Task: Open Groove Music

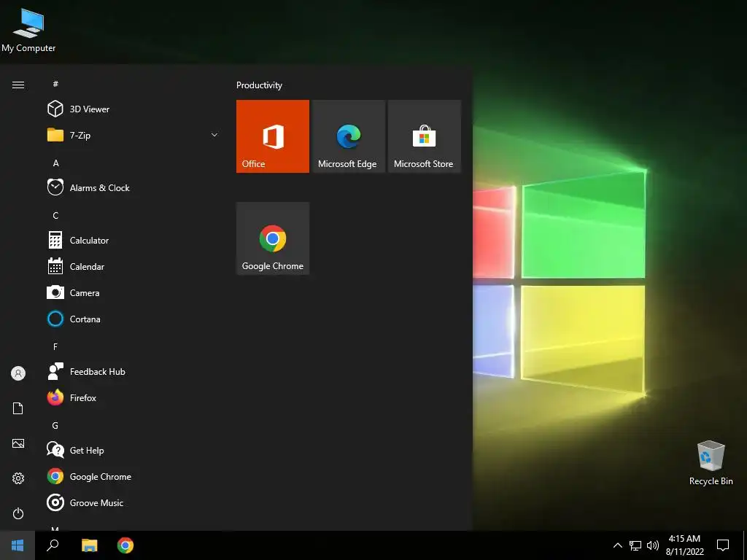Action: (133, 503)
